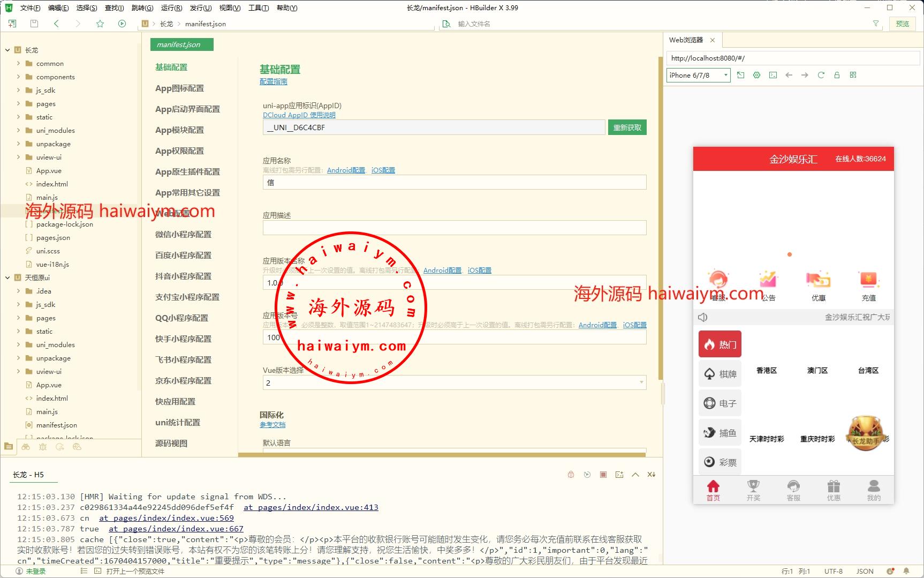
Task: Toggle the lock icon in browser toolbar
Action: [x=837, y=75]
